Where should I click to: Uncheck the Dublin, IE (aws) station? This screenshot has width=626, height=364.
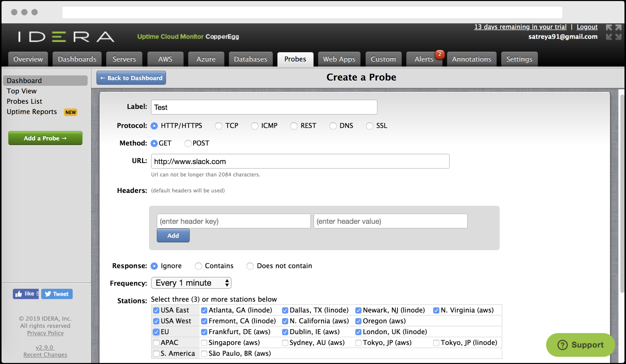click(x=285, y=332)
